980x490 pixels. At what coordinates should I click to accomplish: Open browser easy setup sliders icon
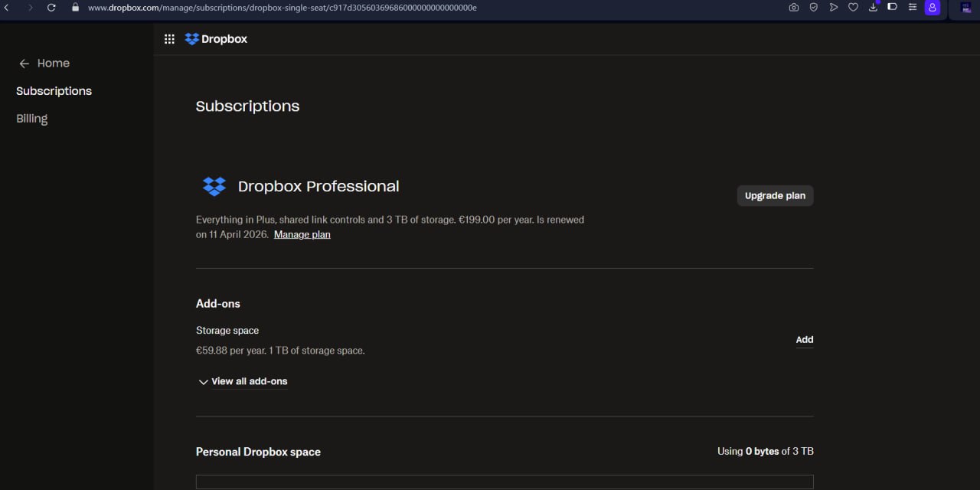pos(912,8)
